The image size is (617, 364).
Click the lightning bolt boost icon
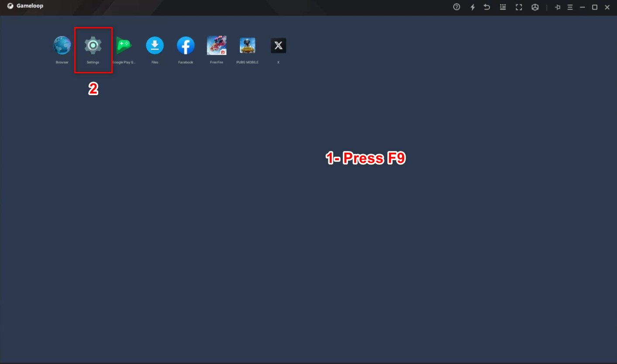pyautogui.click(x=472, y=7)
